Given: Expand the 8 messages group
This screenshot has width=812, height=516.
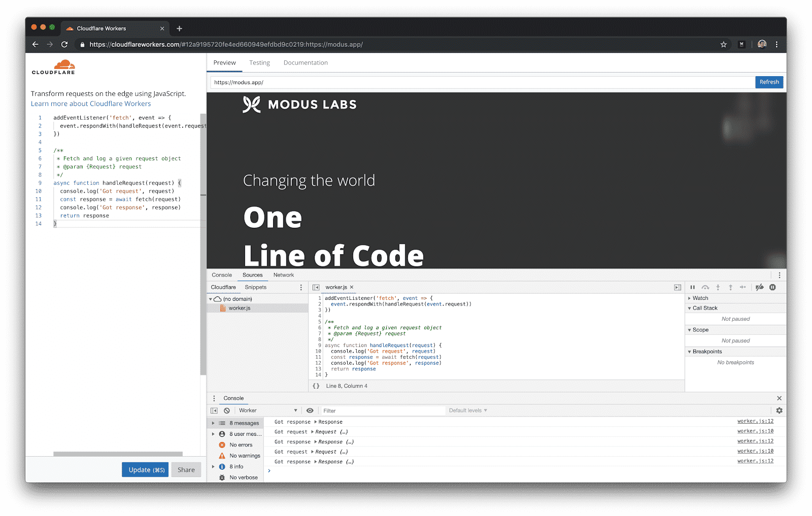Looking at the screenshot, I should coord(213,423).
